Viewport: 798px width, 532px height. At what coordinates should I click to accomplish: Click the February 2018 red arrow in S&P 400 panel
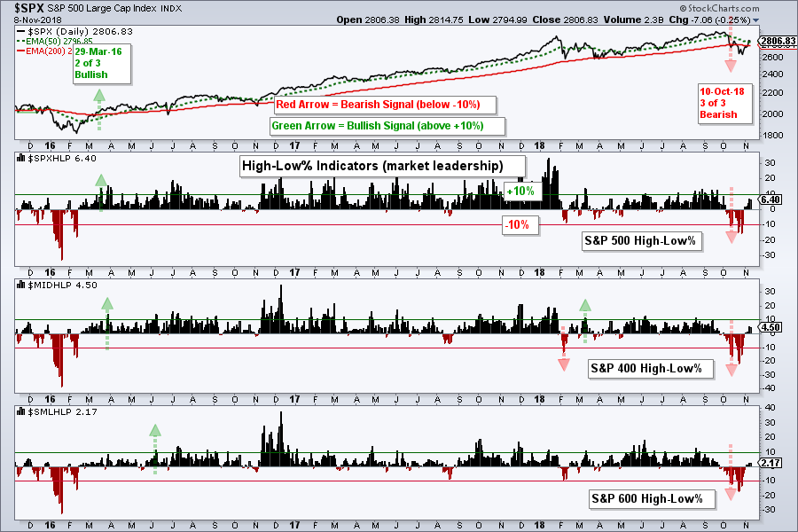tap(563, 349)
